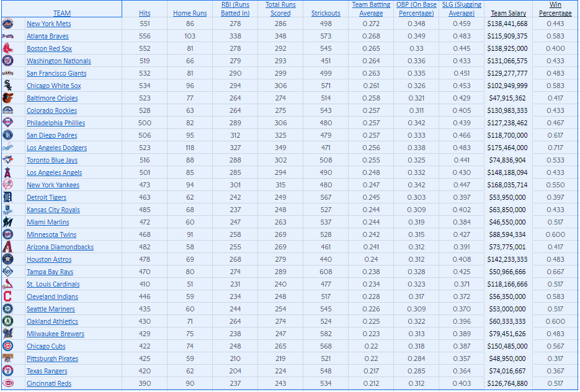Open the St. Louis Cardinals team link
580x392 pixels.
53,284
